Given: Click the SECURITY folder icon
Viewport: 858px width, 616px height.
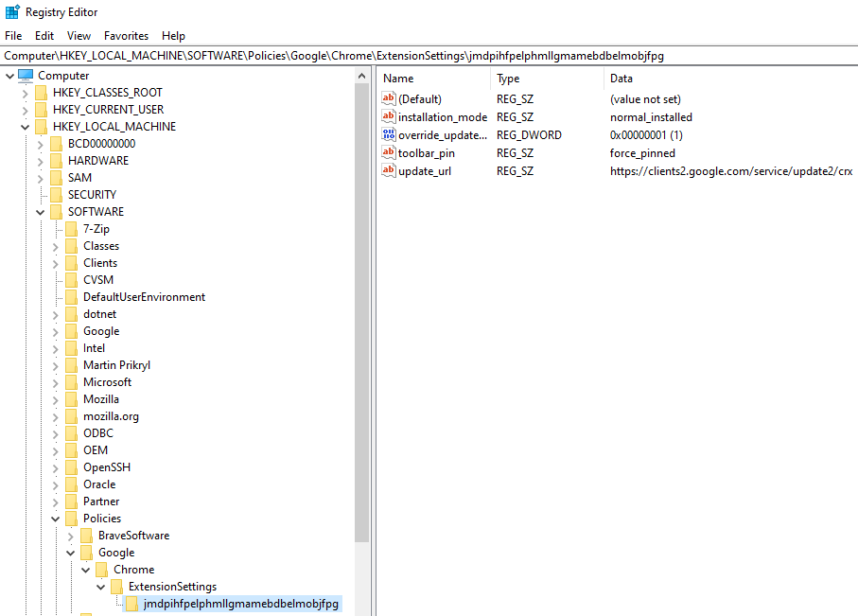Looking at the screenshot, I should pos(57,194).
